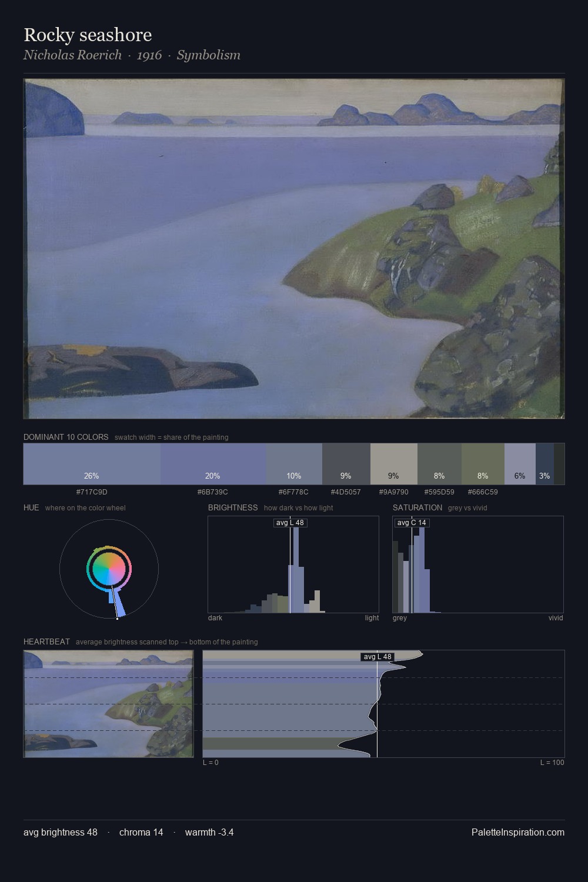
Task: Click the hex label #6F778C
Action: [x=293, y=492]
